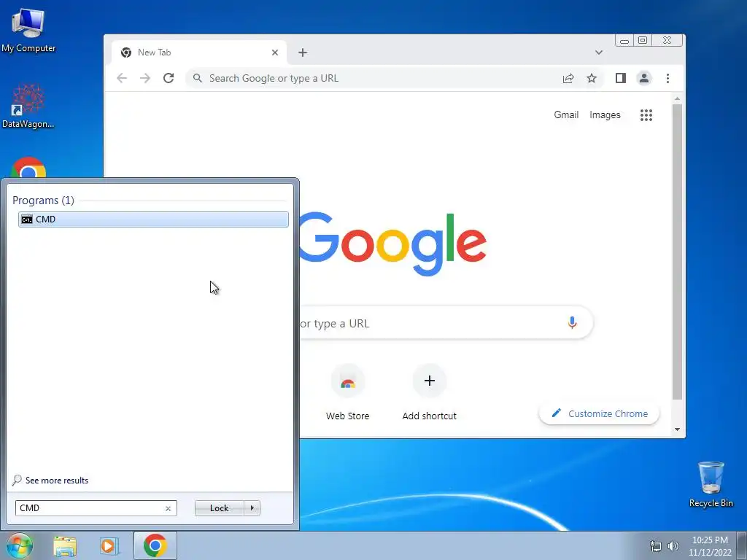Click the Show desktop strip on taskbar
Image resolution: width=747 pixels, height=560 pixels.
(742, 545)
